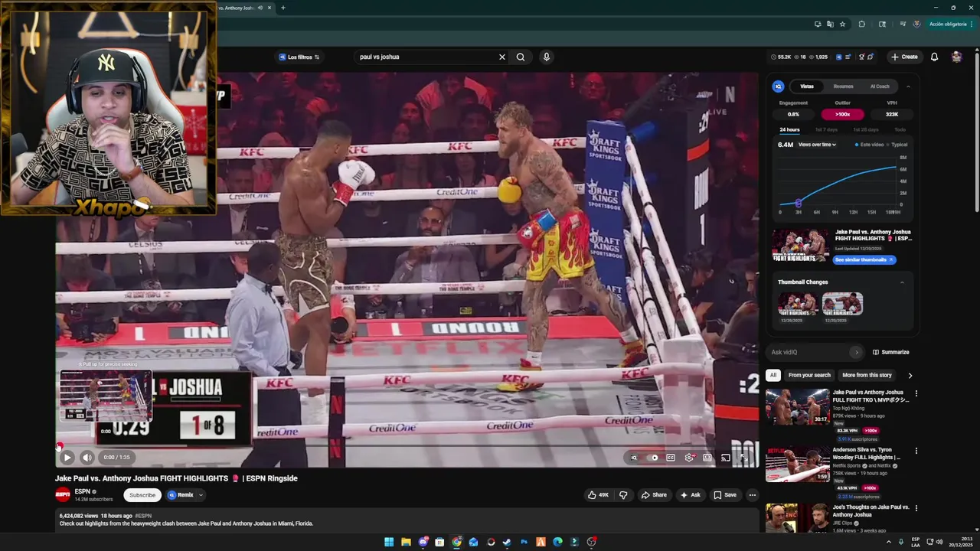Select AI Coach tab
The width and height of the screenshot is (980, 551).
pos(880,86)
